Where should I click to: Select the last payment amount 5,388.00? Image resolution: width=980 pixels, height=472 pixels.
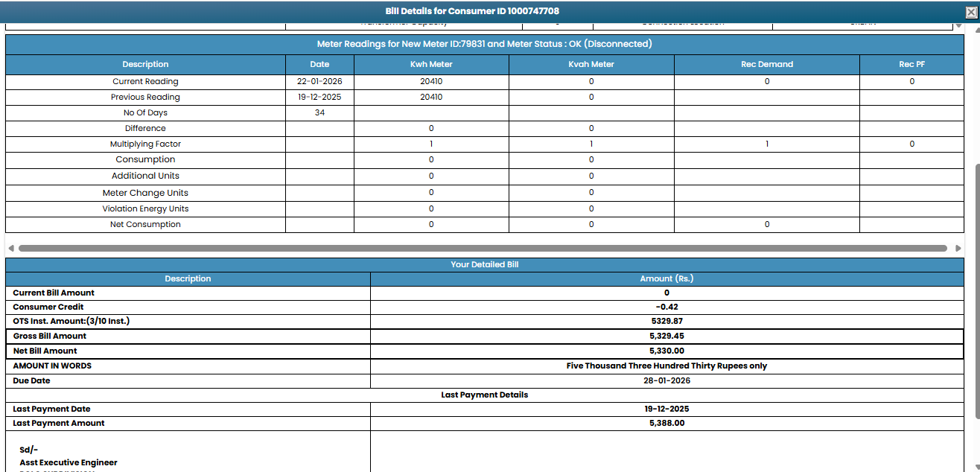(666, 423)
